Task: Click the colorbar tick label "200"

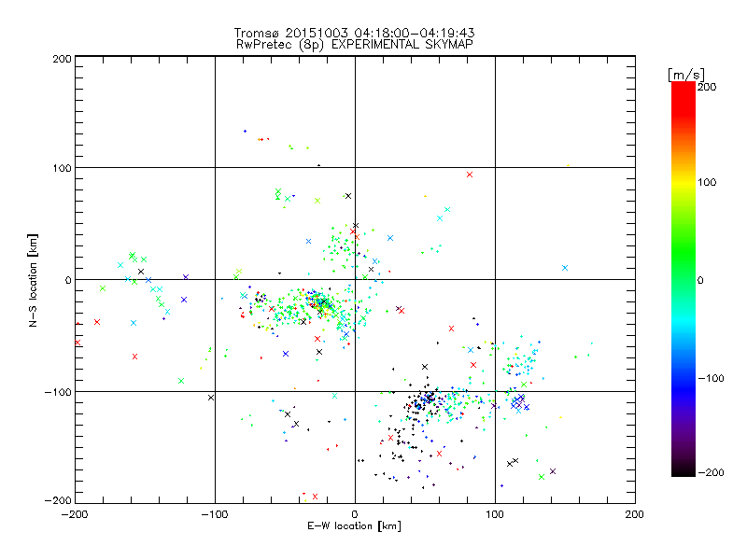Action: click(x=707, y=87)
